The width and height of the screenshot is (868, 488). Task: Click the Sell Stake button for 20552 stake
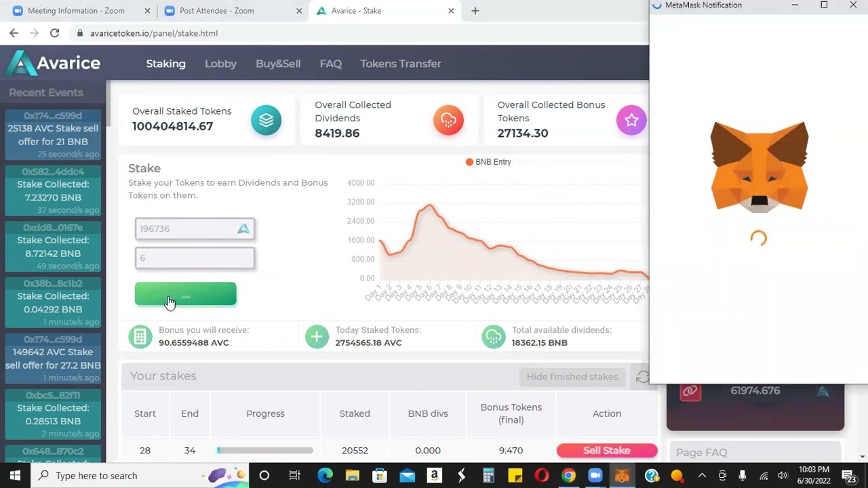tap(606, 450)
